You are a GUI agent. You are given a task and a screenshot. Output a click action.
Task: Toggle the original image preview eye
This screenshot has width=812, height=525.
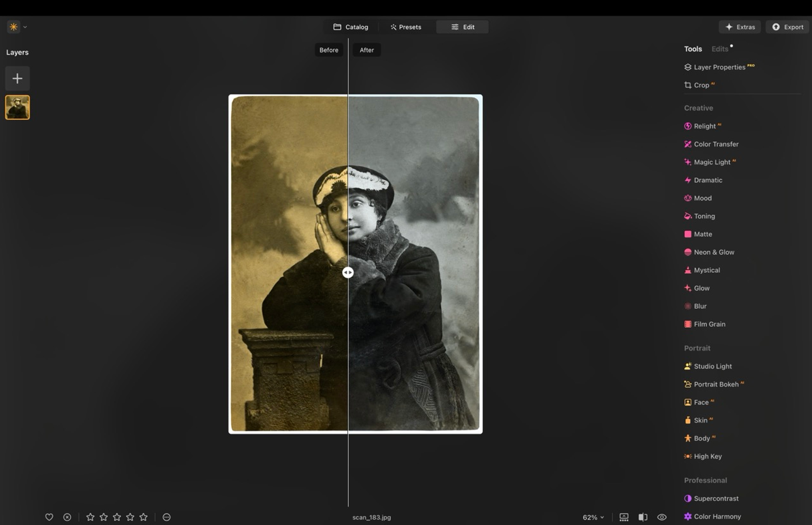coord(663,517)
